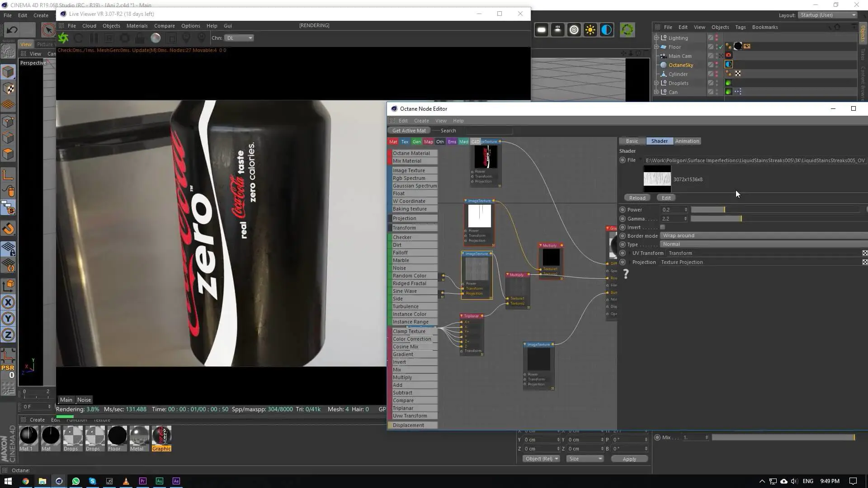The width and height of the screenshot is (868, 488).
Task: Expand the Lighting group in Objects panel
Action: point(656,38)
